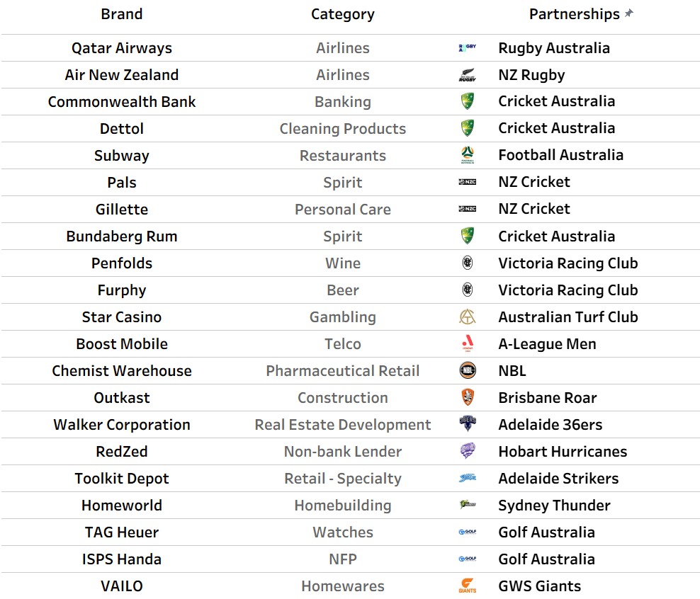The image size is (700, 599).
Task: Select the Commonwealth Bank brand cell
Action: click(x=121, y=102)
